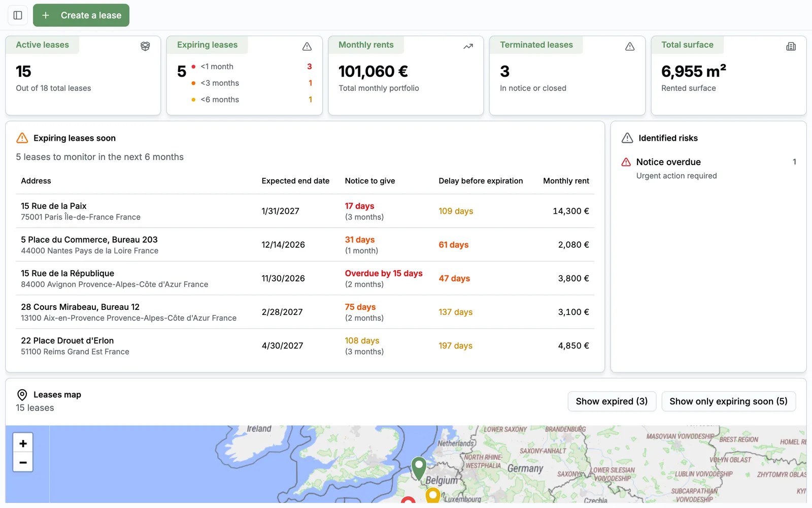Click the Leases map pin icon
The image size is (812, 508).
click(22, 395)
